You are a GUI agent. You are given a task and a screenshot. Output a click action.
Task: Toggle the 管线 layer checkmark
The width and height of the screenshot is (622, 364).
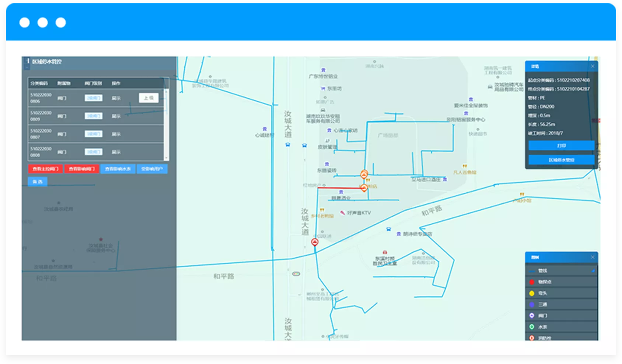click(x=593, y=271)
